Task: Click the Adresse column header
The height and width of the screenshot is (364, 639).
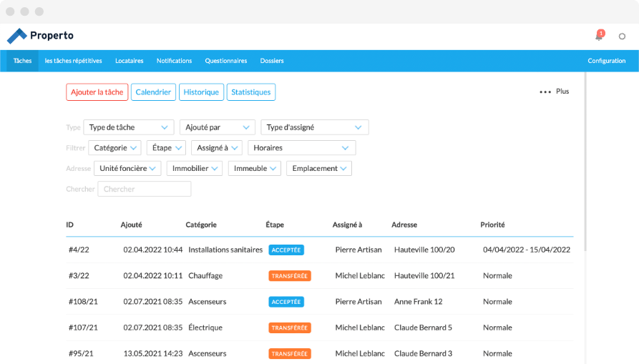Action: point(404,225)
